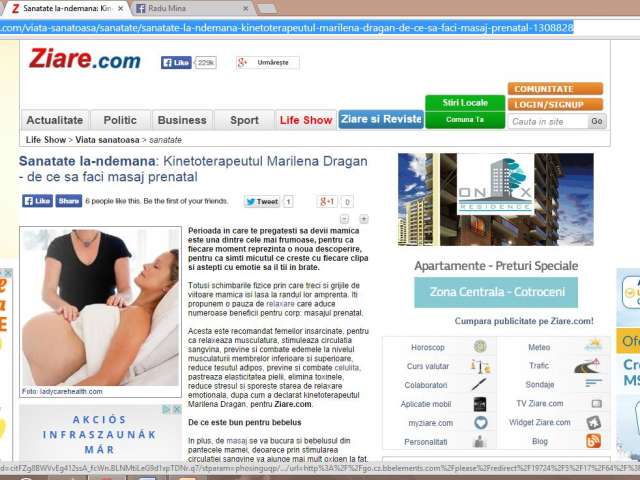
Task: Open Curs valutar scales icon
Action: click(x=480, y=366)
